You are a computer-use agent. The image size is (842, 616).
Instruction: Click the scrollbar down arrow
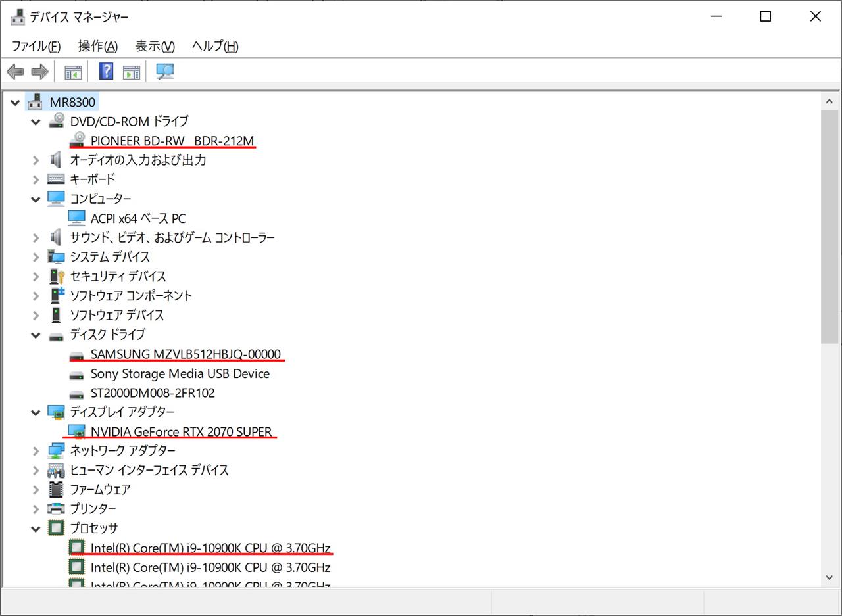click(x=829, y=578)
